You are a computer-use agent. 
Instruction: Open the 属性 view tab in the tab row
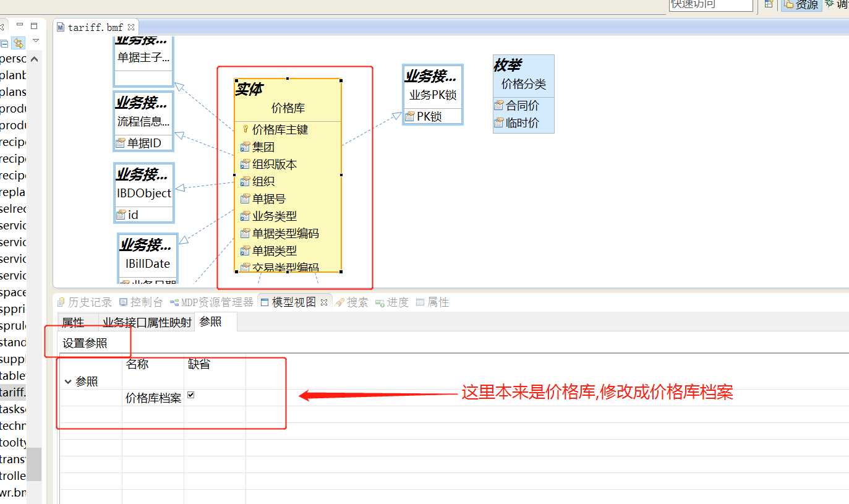(432, 302)
